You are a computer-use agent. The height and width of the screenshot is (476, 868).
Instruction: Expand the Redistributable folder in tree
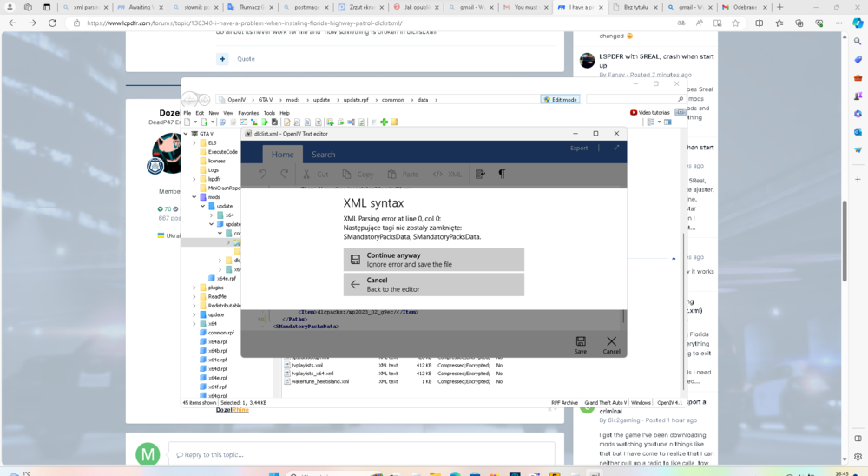tap(194, 306)
